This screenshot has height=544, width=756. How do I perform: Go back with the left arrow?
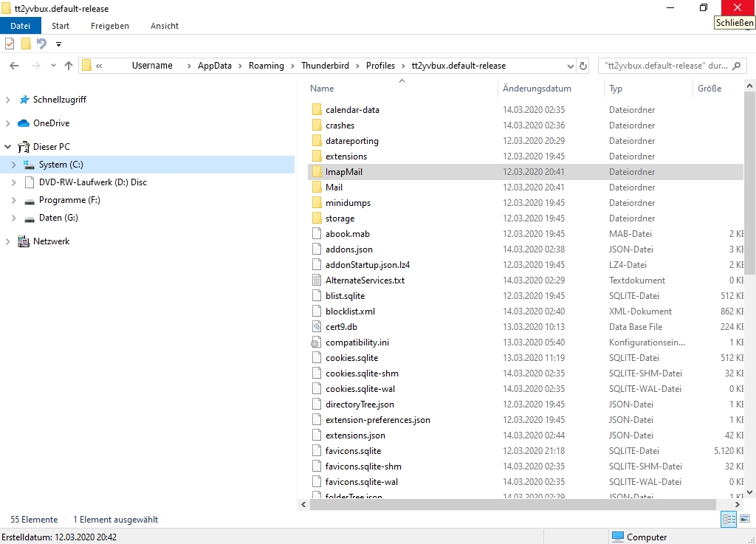[14, 66]
